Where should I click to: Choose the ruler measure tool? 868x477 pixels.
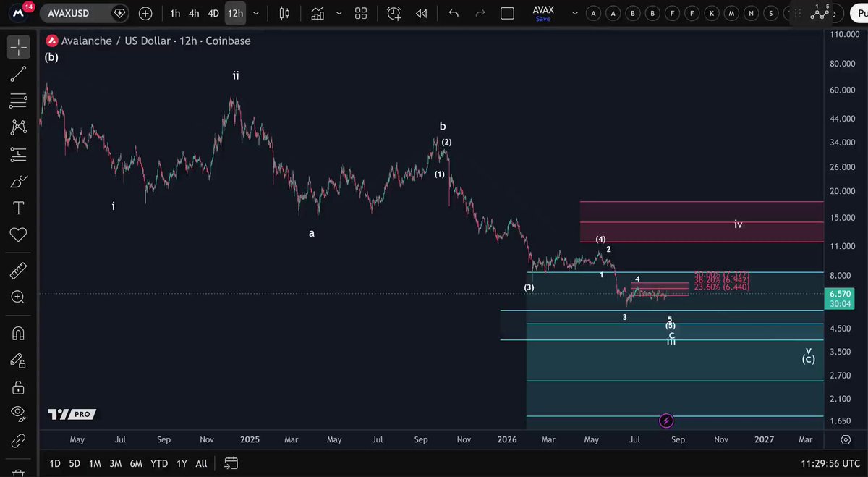pyautogui.click(x=18, y=271)
